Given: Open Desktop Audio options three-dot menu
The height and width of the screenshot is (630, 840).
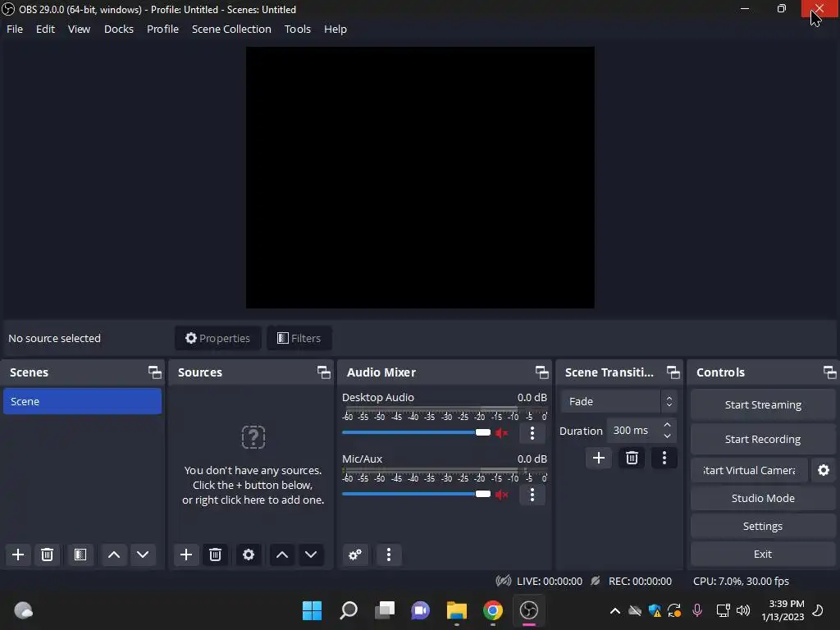Looking at the screenshot, I should 532,433.
